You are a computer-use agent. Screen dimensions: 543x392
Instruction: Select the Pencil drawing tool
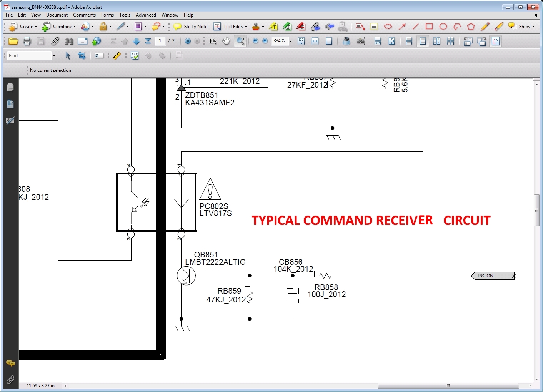coord(485,27)
